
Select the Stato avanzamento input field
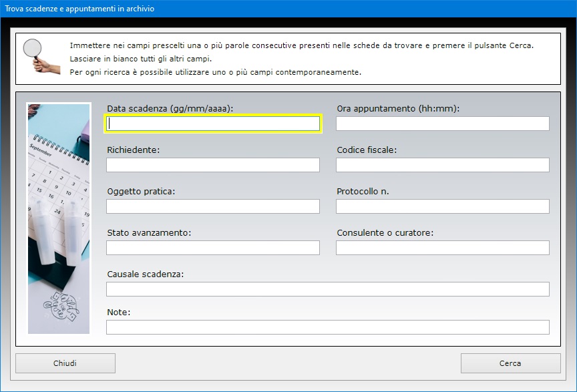pyautogui.click(x=213, y=248)
